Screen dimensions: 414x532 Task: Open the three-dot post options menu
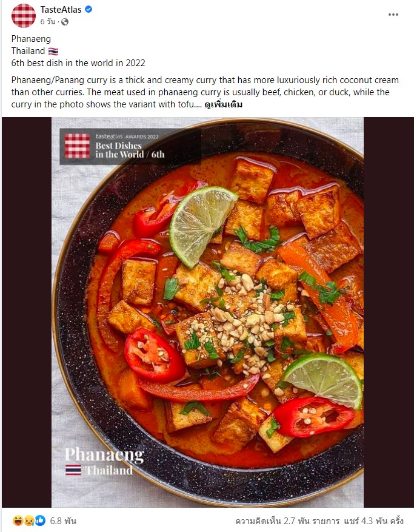(393, 15)
